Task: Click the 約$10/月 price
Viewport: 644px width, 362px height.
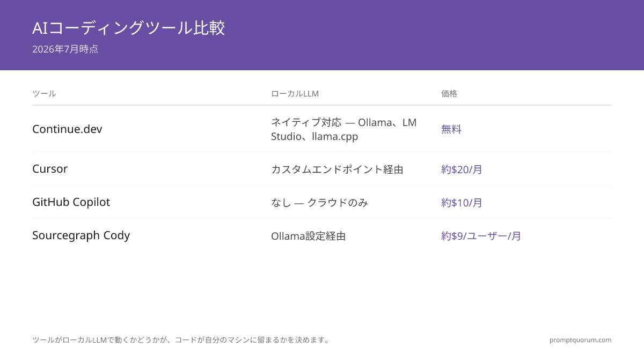Action: (x=462, y=203)
